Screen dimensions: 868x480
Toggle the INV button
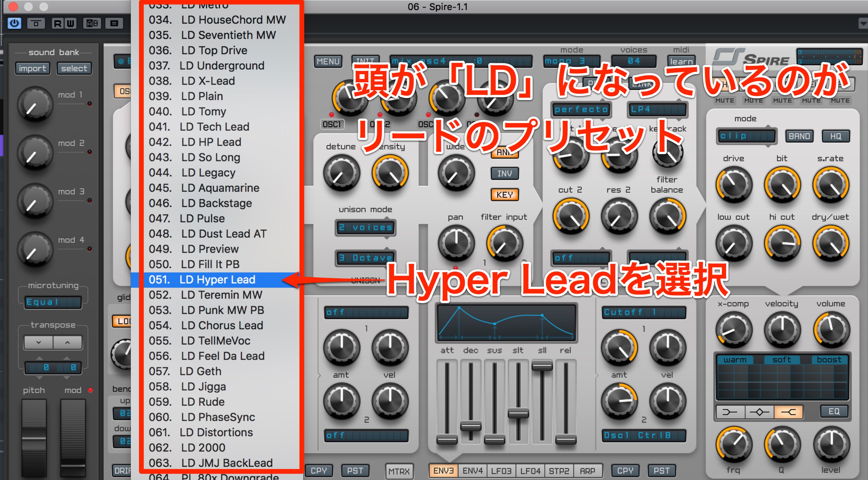504,173
